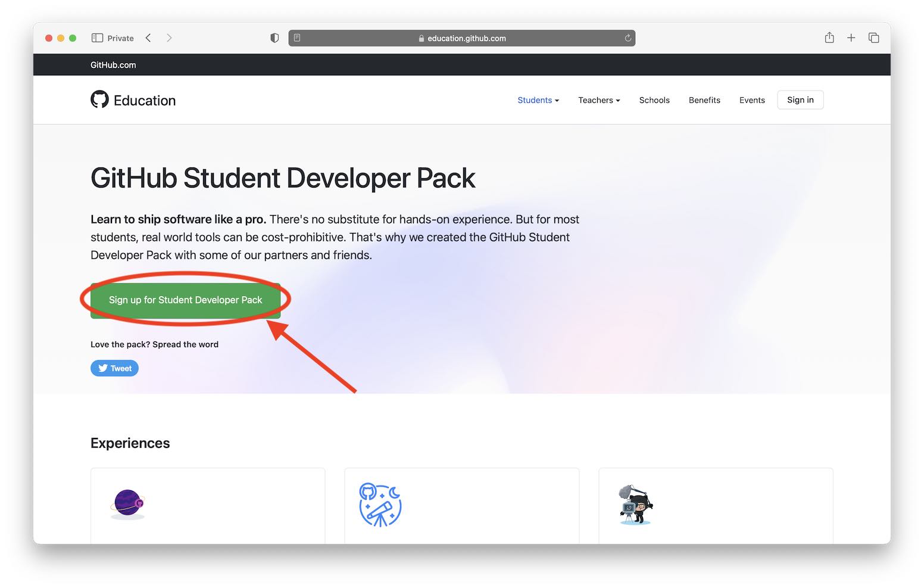
Task: Open the Benefits navigation item
Action: pyautogui.click(x=704, y=100)
